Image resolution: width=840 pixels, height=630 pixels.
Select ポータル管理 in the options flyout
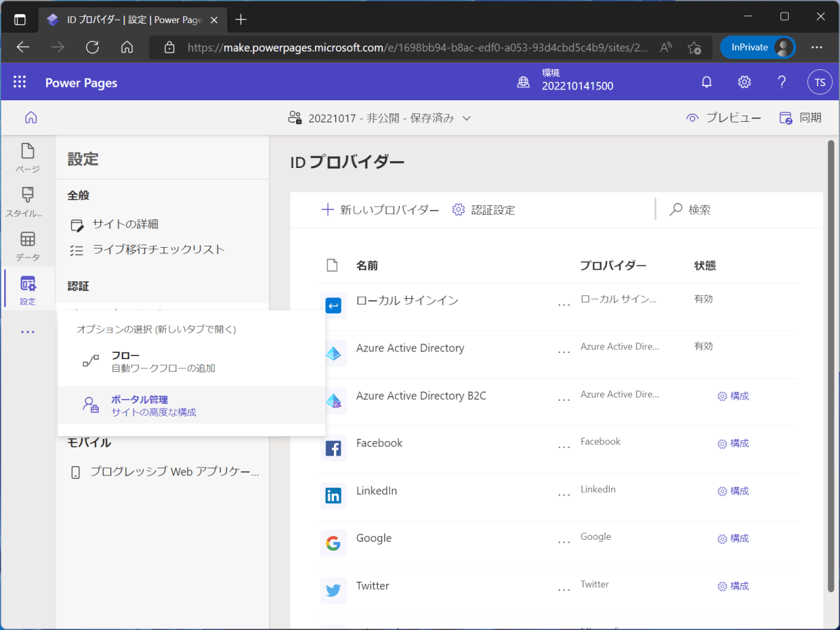coord(191,405)
